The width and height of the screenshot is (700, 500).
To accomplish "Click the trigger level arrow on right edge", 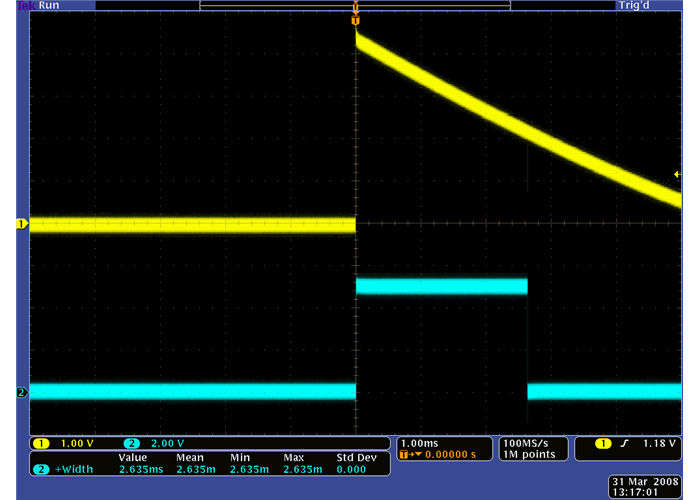I will (x=677, y=174).
